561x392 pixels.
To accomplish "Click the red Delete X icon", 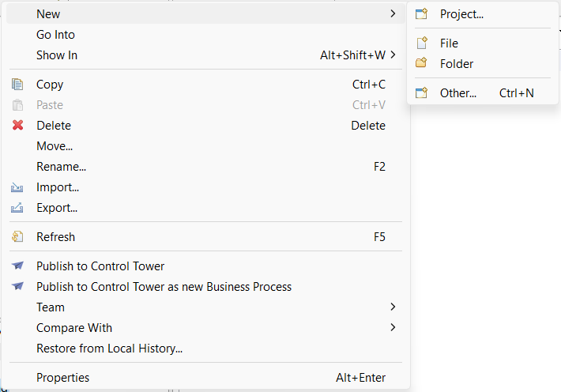I will point(17,126).
